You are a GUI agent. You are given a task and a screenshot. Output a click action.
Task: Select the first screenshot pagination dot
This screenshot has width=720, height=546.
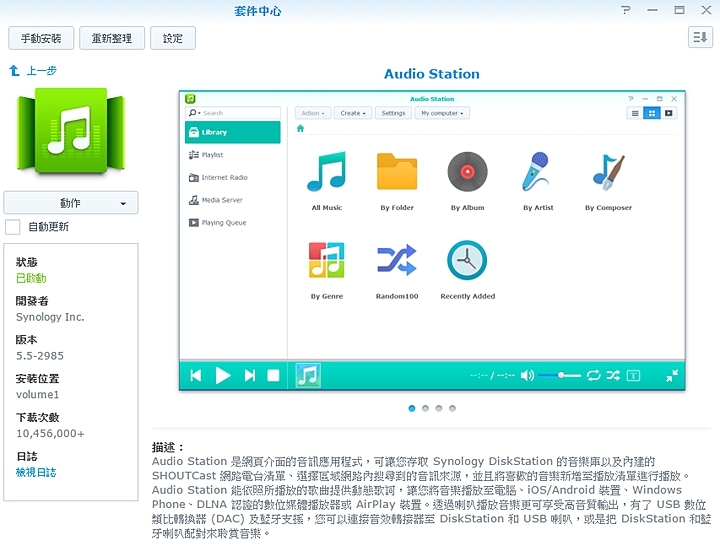pos(412,408)
